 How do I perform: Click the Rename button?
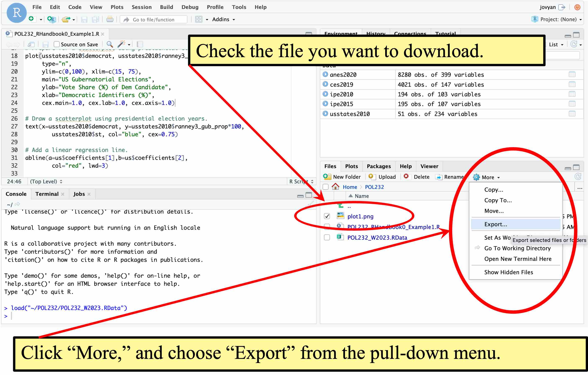pos(450,177)
